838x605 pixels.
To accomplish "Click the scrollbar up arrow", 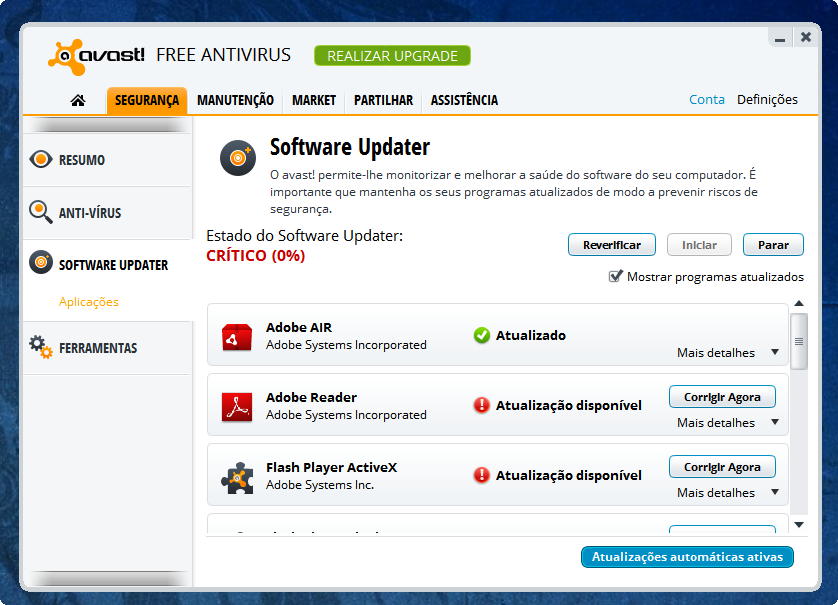I will pyautogui.click(x=799, y=304).
